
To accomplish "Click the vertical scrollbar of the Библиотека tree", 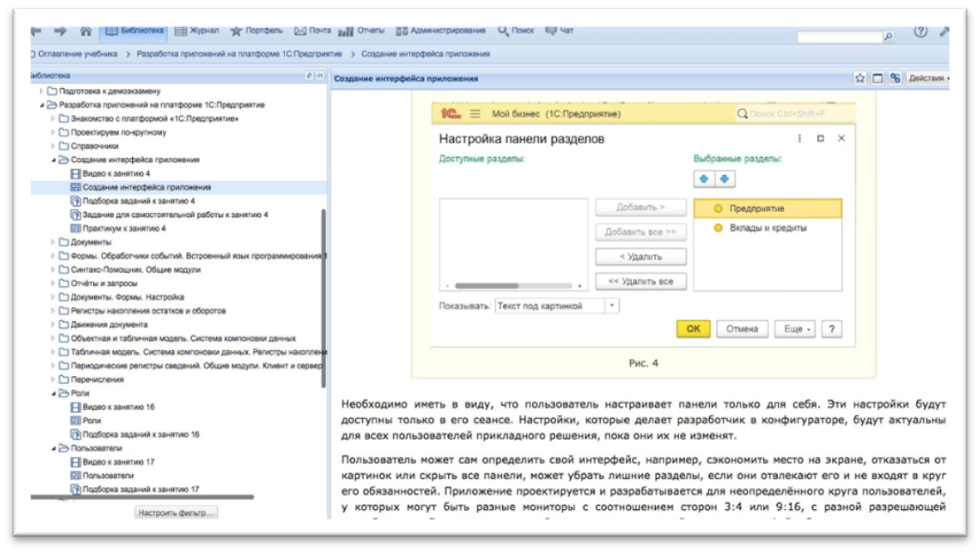I will (323, 299).
